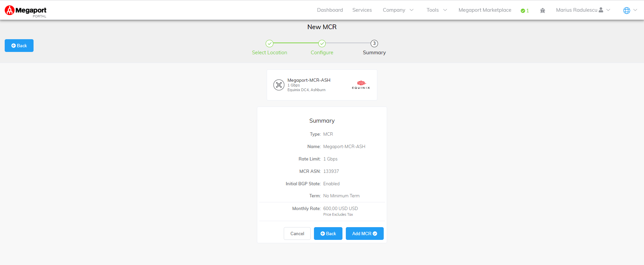Click the Initial BGP State Enabled value
Viewport: 644px width, 265px height.
331,184
